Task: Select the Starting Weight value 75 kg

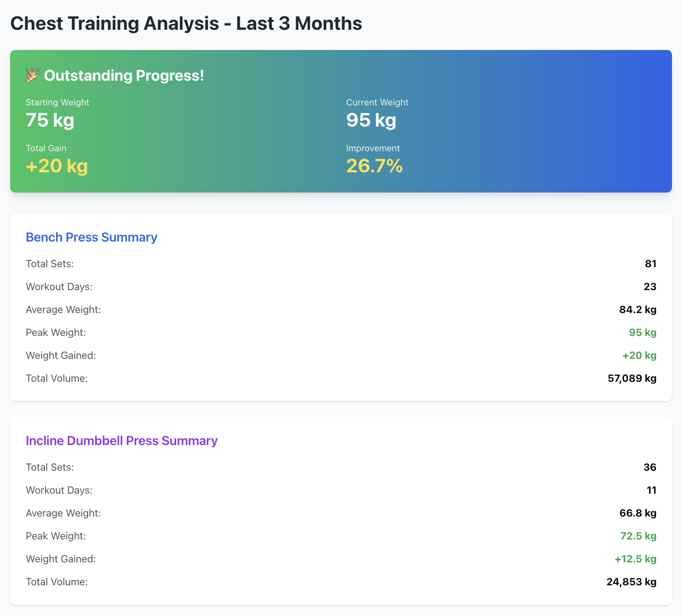Action: click(50, 121)
